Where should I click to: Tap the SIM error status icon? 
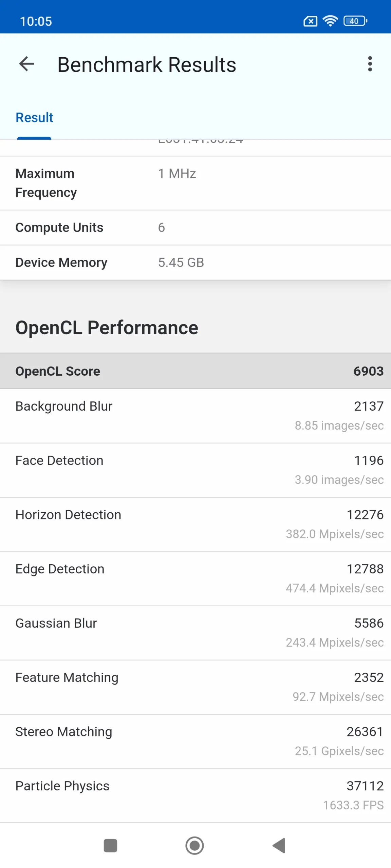(x=310, y=21)
